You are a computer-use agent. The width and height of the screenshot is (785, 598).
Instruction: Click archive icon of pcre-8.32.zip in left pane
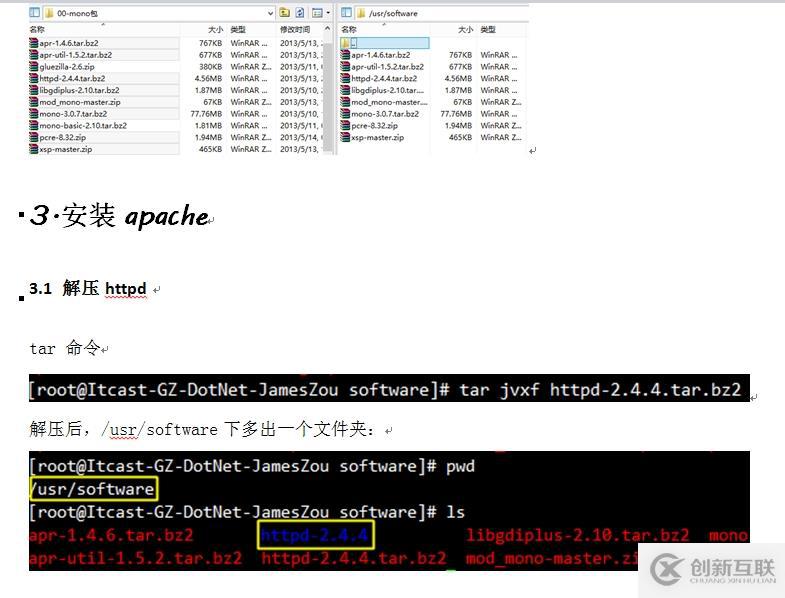[34, 137]
